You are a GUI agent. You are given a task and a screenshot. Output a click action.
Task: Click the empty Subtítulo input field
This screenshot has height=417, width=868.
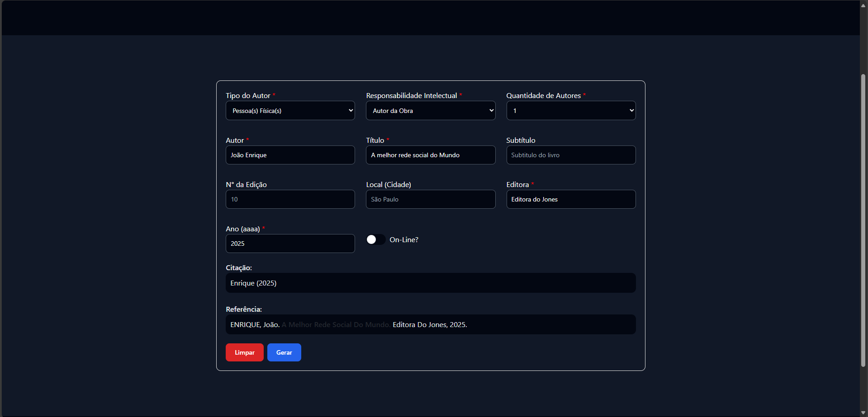[x=570, y=155]
